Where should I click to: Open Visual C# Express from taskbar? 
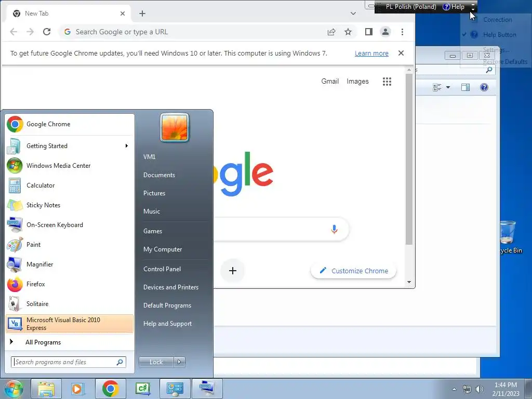point(142,389)
